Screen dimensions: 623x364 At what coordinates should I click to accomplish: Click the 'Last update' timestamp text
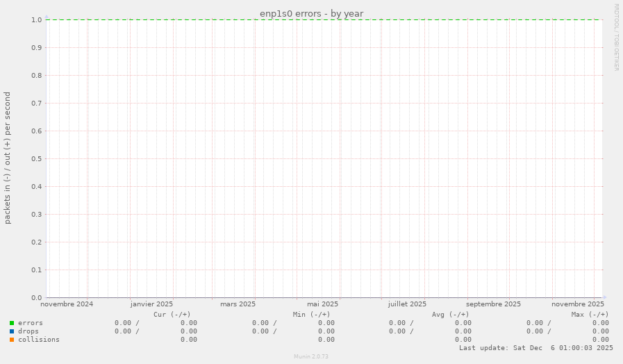[536, 348]
